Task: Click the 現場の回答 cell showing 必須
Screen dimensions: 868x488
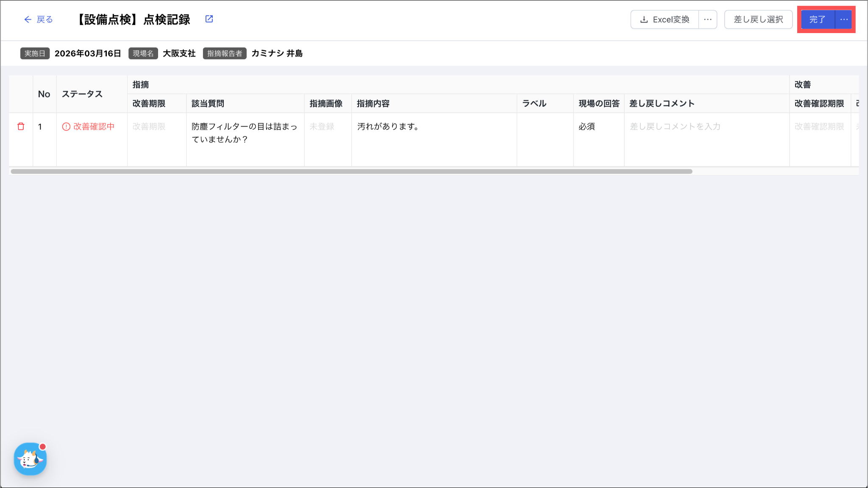Action: pos(587,127)
